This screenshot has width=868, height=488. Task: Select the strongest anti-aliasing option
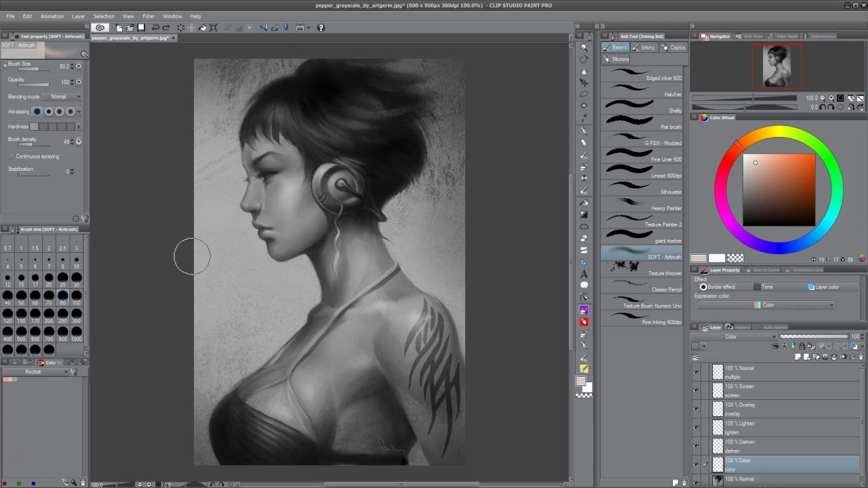click(70, 112)
